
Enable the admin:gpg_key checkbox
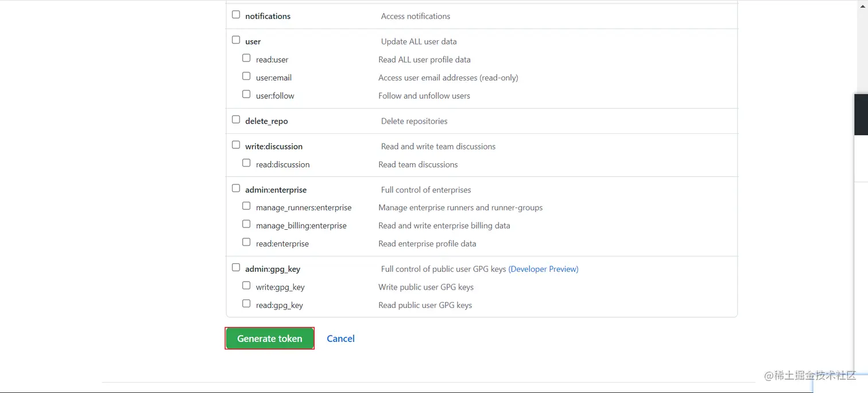236,268
